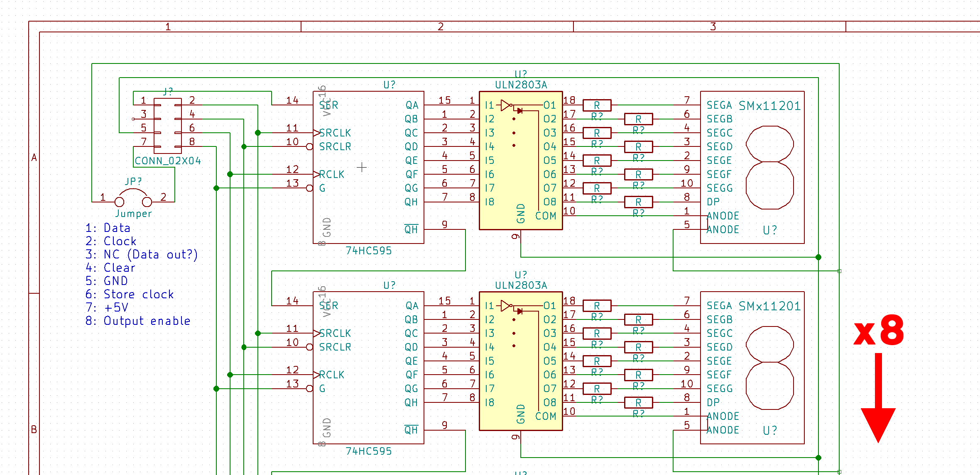The width and height of the screenshot is (980, 475).
Task: Click connector pin 8 on CONN_02X04
Action: [x=192, y=141]
